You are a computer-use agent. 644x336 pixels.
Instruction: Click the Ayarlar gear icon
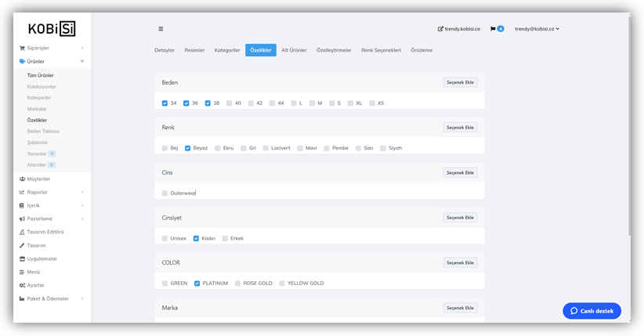tap(22, 285)
